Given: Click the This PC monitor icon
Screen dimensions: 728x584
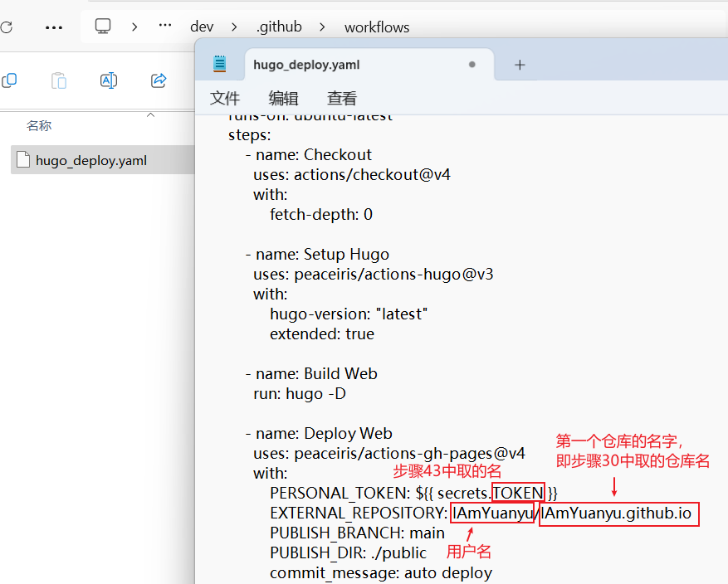Looking at the screenshot, I should (x=103, y=27).
